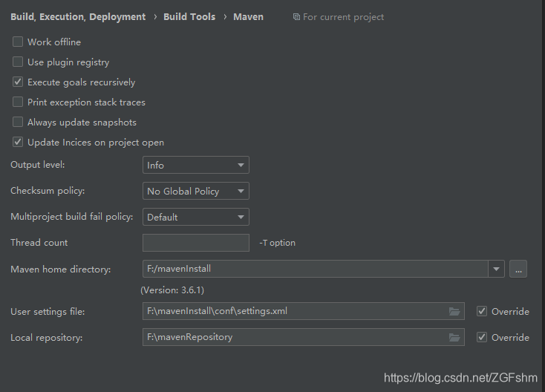Viewport: 545px width, 392px height.
Task: Click the Thread count input field
Action: tap(196, 243)
